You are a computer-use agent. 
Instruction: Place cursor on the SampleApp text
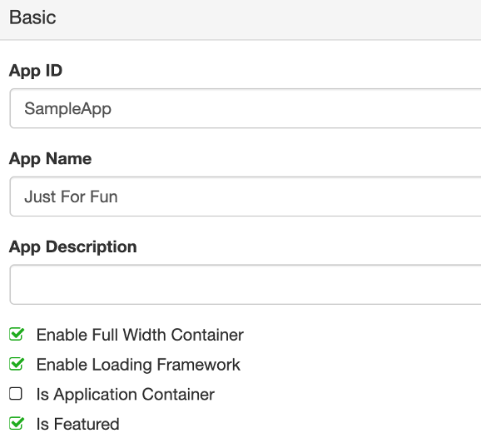[67, 109]
